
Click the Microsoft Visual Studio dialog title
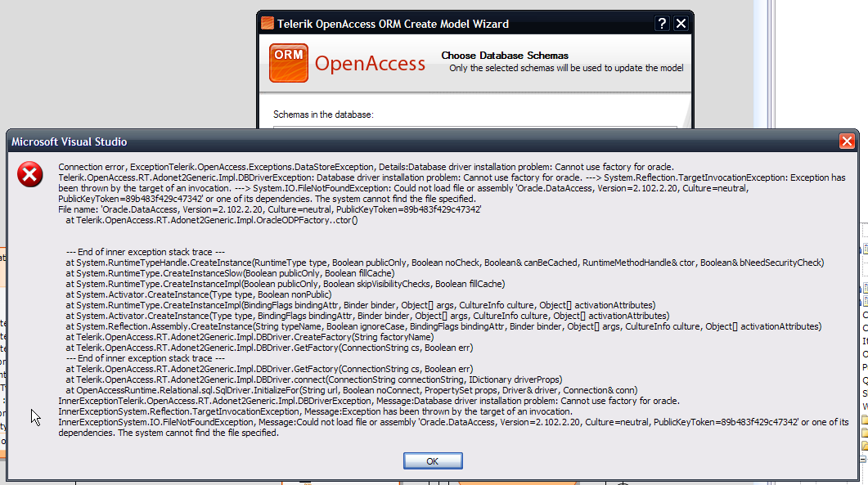(70, 141)
